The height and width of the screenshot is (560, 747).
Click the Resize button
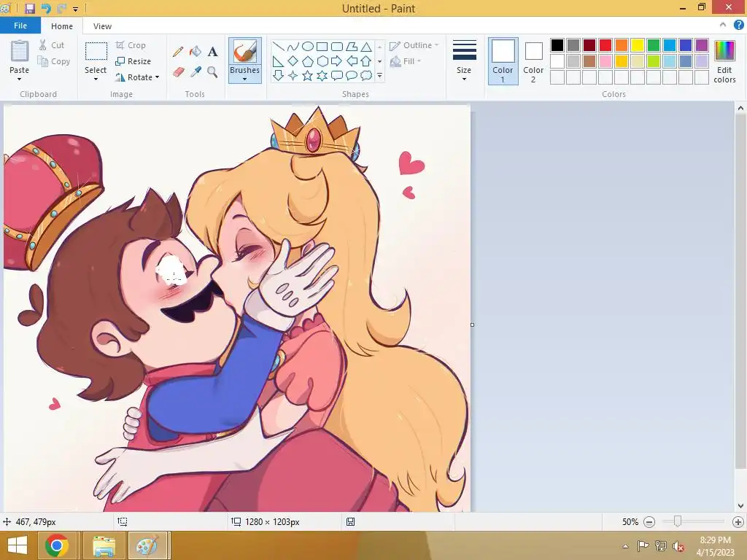tap(133, 61)
